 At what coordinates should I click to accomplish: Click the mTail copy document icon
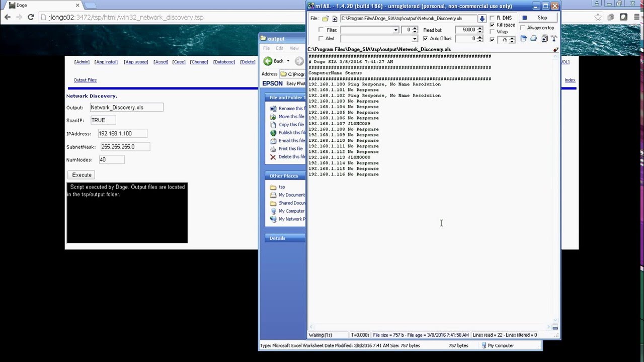tap(544, 39)
